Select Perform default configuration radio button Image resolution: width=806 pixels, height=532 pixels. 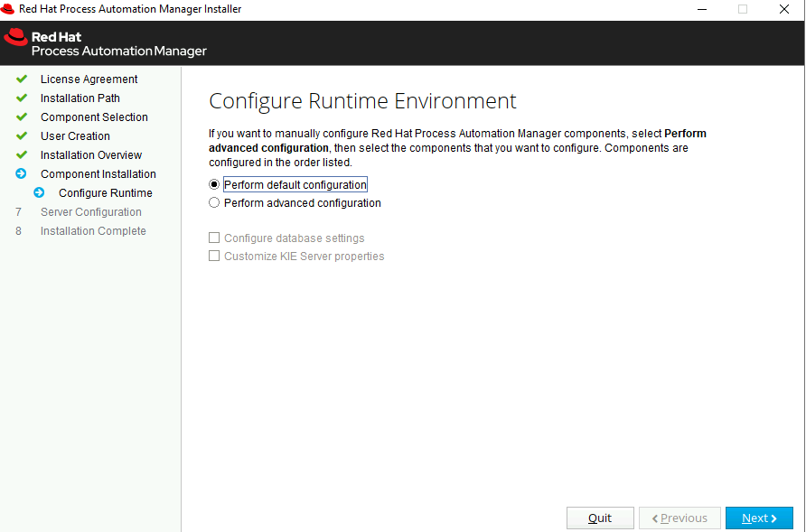coord(214,184)
